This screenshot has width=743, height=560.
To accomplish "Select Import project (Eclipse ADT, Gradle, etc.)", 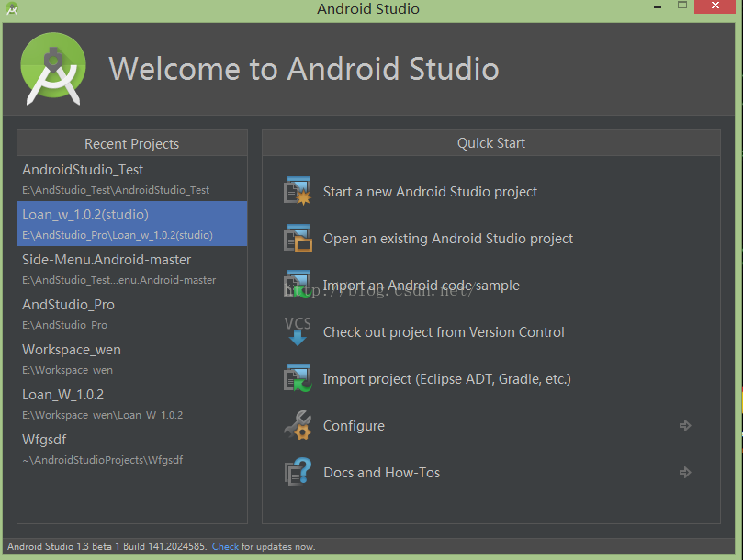I will (447, 379).
